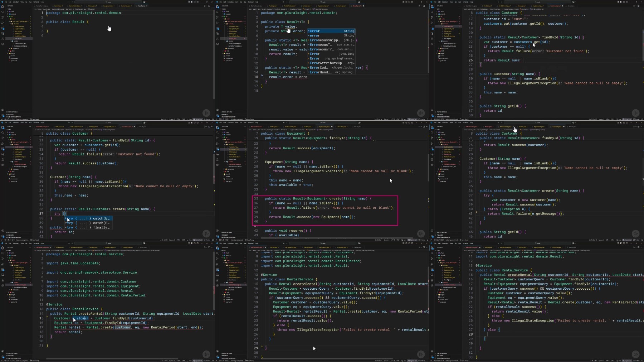Open Extensions view in the empty Result class frame
This screenshot has height=362, width=644.
[3, 28]
